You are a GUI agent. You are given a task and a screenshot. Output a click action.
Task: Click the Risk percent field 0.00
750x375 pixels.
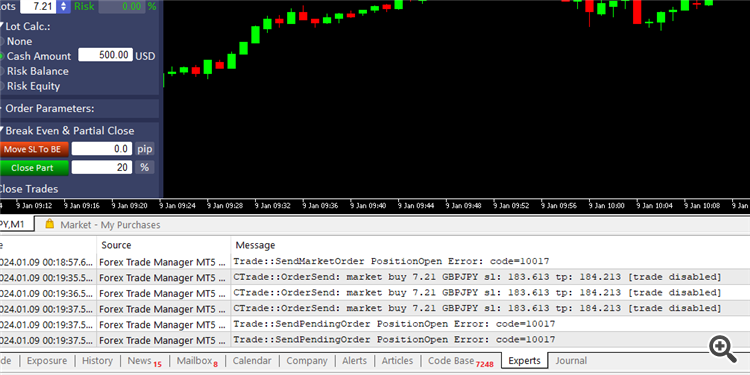[121, 6]
